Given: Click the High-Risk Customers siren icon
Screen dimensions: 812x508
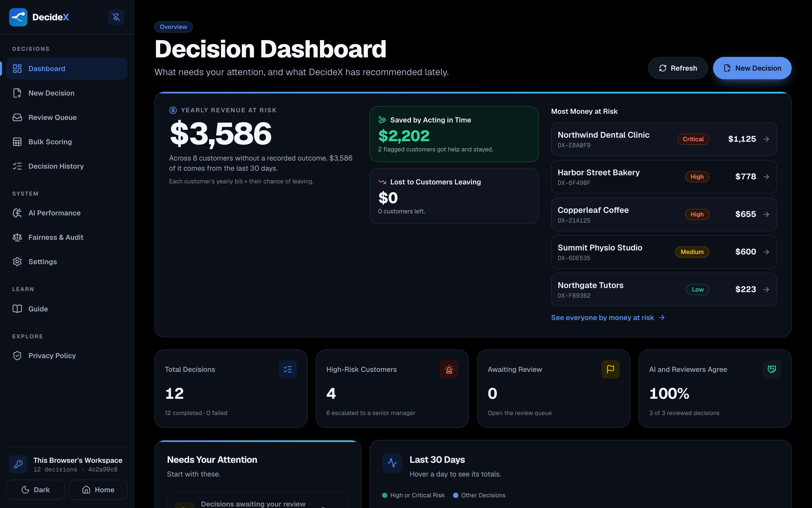Looking at the screenshot, I should (449, 370).
